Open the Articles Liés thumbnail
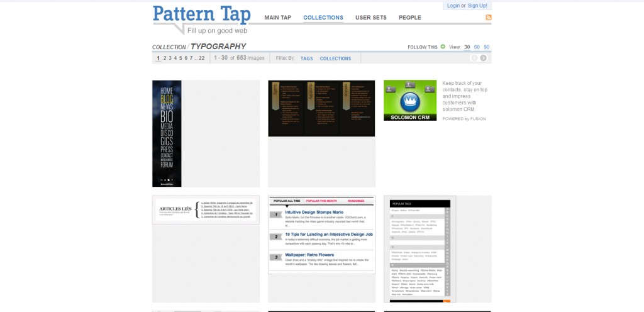Screen dimensions: 644x312 coord(206,209)
